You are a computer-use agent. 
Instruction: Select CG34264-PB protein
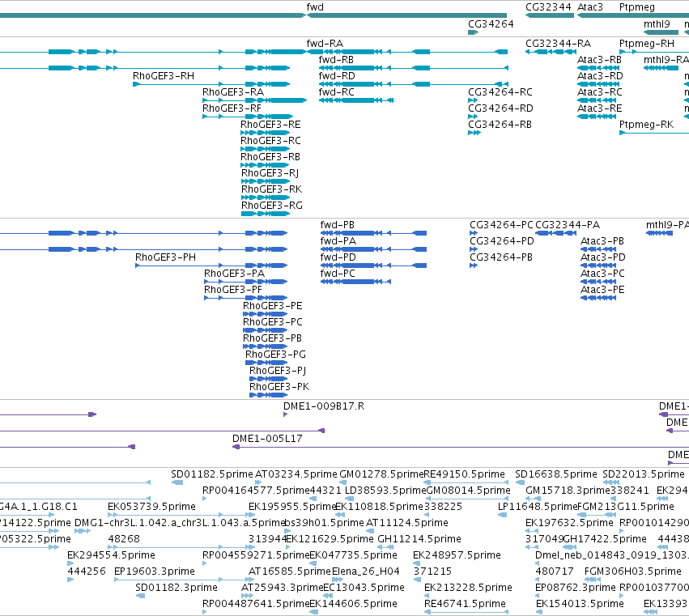(501, 257)
